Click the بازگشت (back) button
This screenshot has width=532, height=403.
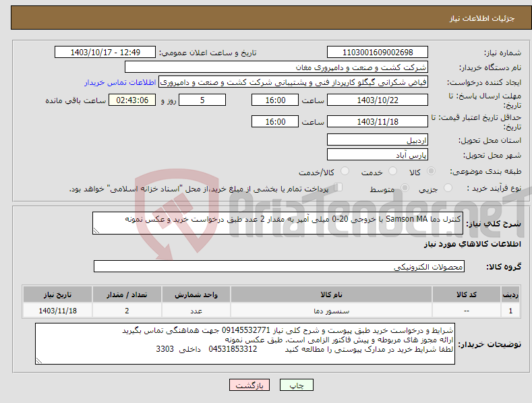[249, 385]
